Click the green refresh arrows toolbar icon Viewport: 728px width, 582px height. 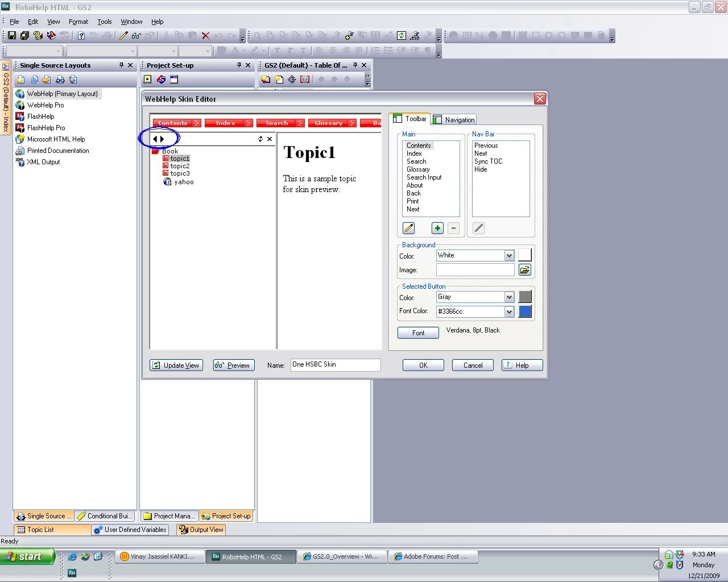(x=402, y=35)
